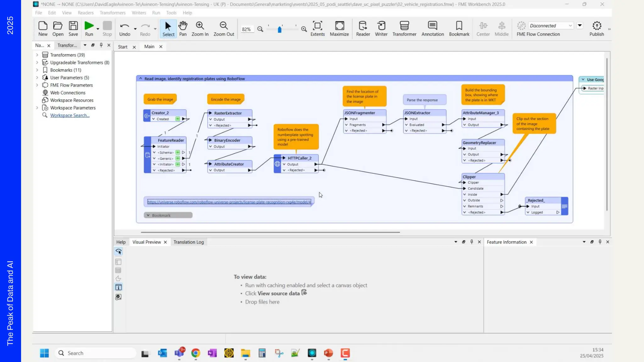This screenshot has height=362, width=644.
Task: Click the Workspace Search link
Action: click(70, 115)
